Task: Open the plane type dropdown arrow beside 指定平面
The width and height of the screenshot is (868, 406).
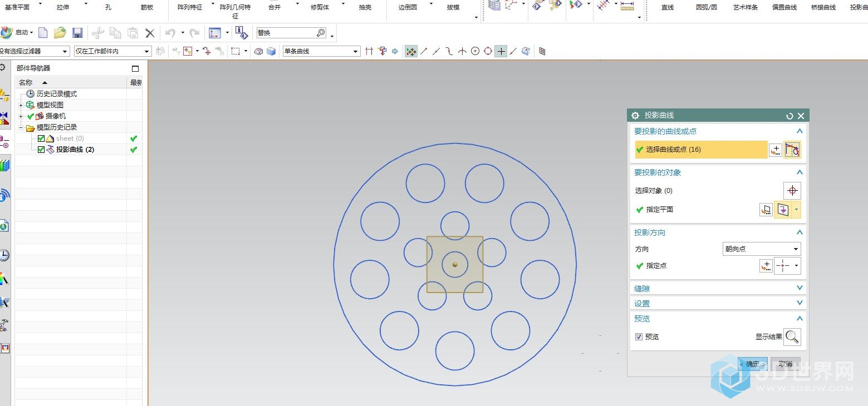Action: (797, 210)
